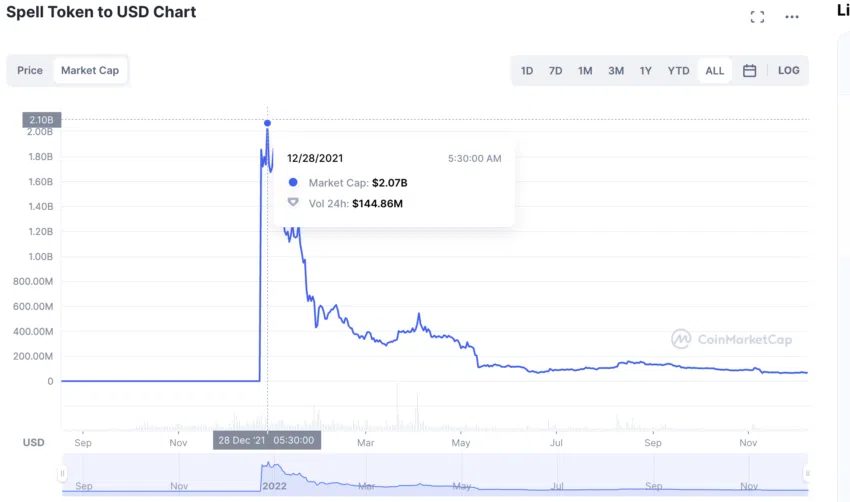Viewport: 850px width, 502px height.
Task: Click the right handle of range slider
Action: (807, 474)
